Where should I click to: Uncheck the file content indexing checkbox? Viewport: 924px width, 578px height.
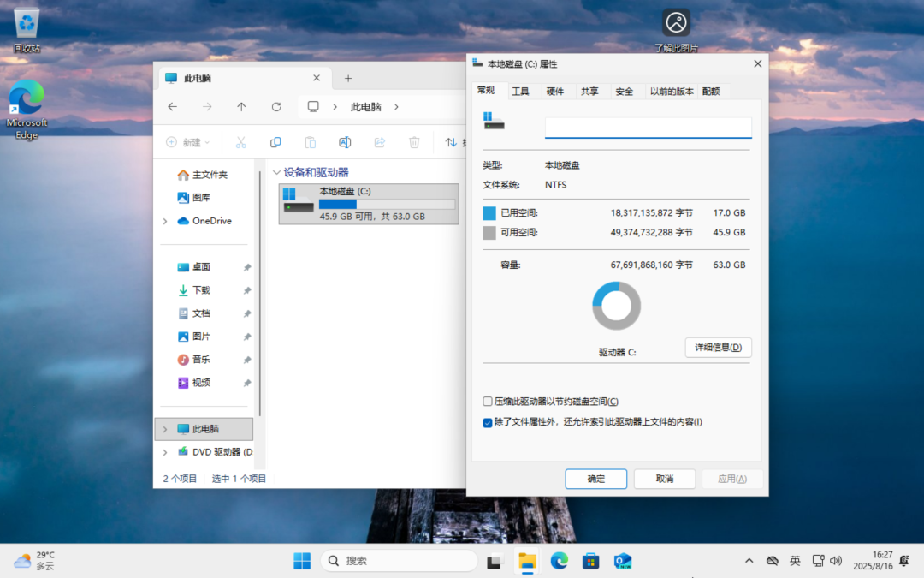[x=488, y=422]
